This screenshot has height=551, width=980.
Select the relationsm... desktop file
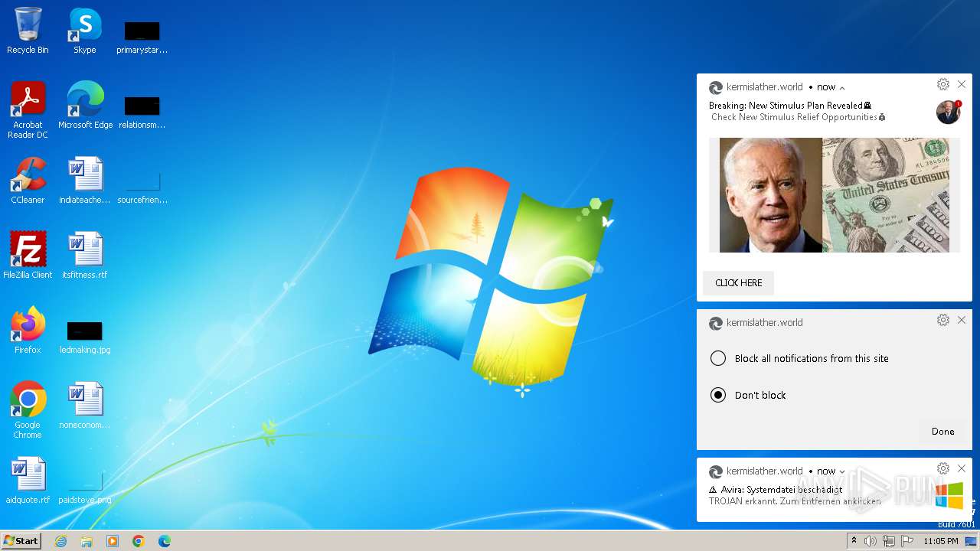point(142,112)
